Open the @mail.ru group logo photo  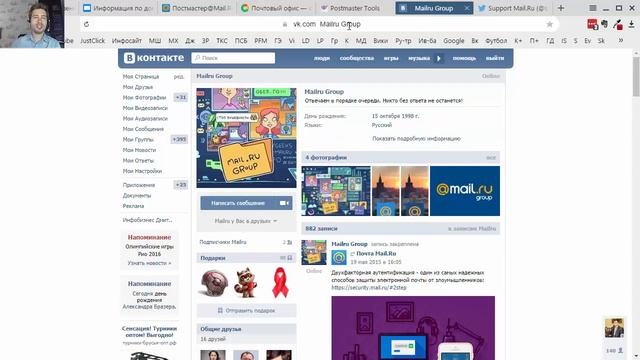(x=464, y=191)
